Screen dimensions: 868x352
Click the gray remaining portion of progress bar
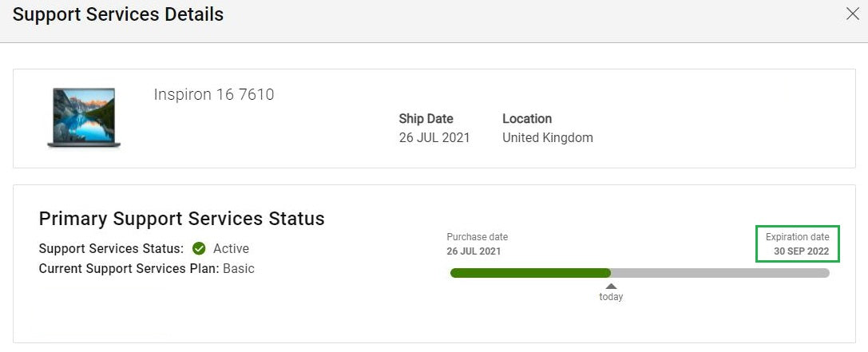720,273
